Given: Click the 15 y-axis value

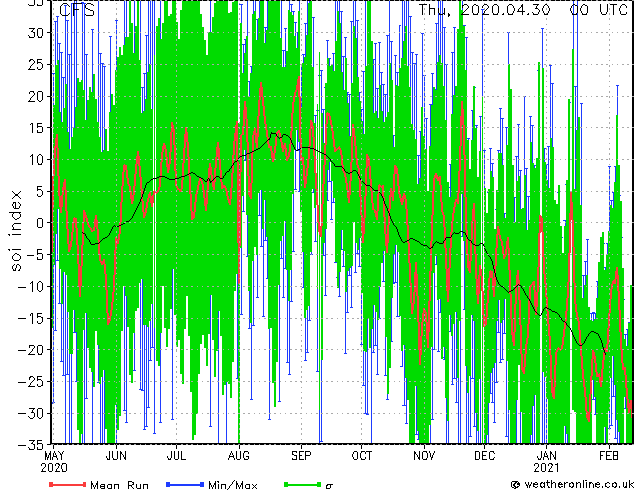Looking at the screenshot, I should pyautogui.click(x=35, y=128).
